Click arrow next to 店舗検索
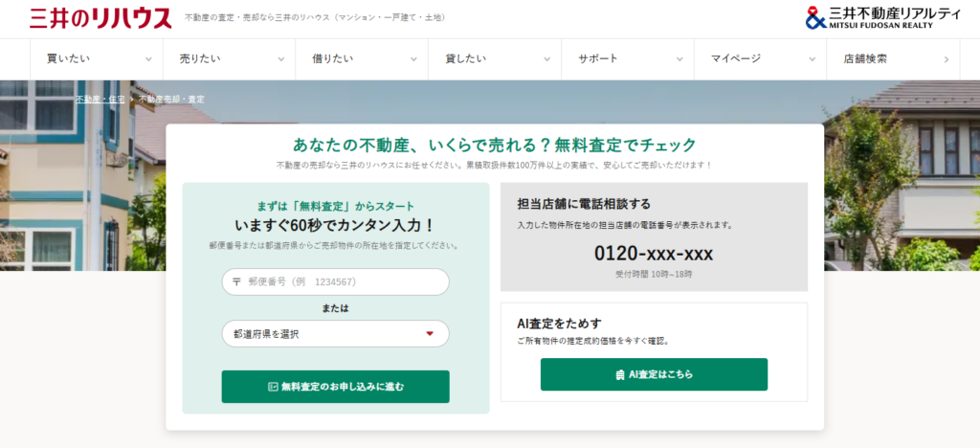Image resolution: width=980 pixels, height=448 pixels. tap(947, 59)
